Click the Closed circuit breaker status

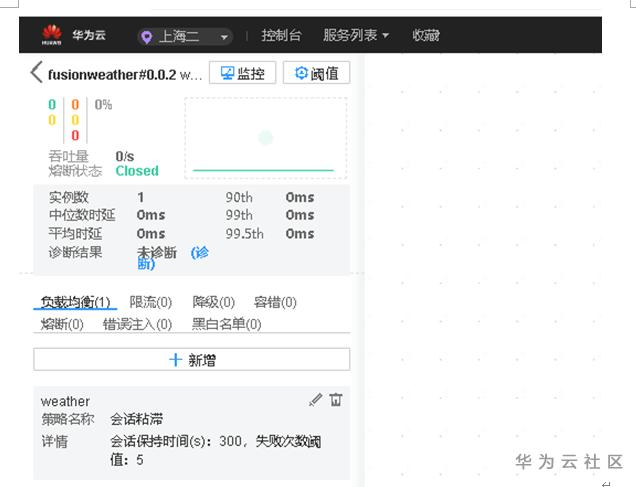pos(137,171)
